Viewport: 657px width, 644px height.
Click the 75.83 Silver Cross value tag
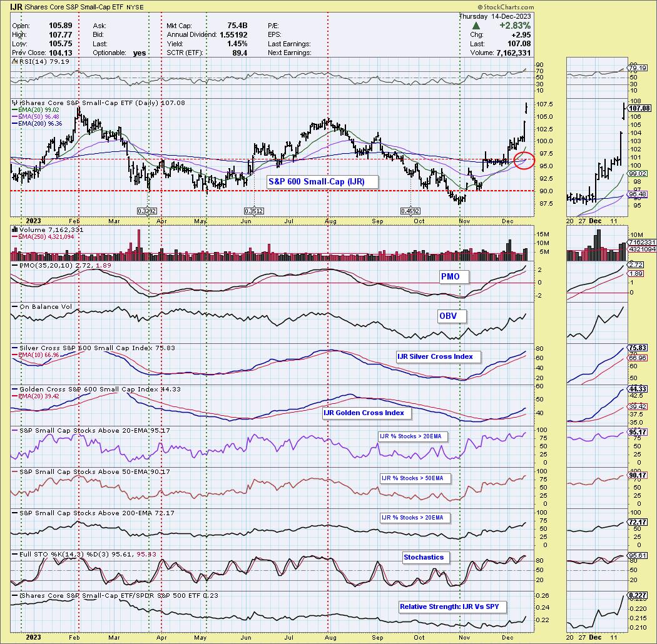(638, 348)
